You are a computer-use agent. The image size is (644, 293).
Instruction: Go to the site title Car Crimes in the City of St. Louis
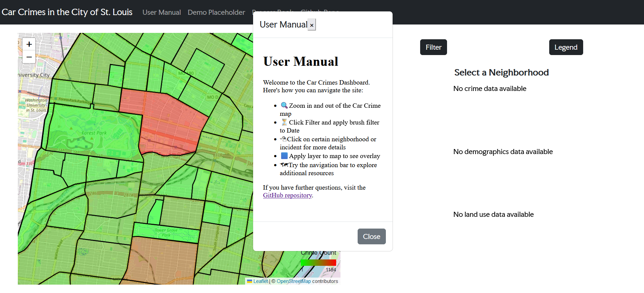(67, 12)
